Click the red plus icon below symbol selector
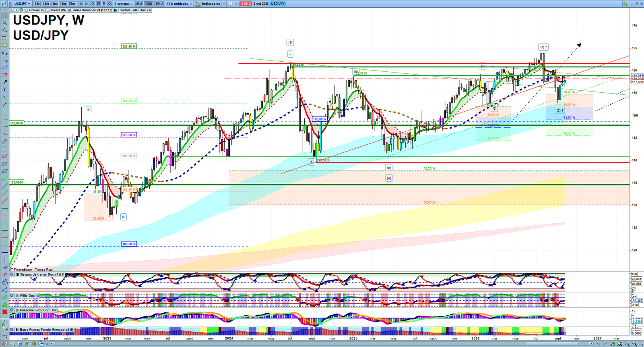Screen dimensions: 644x347 (x=12, y=10)
